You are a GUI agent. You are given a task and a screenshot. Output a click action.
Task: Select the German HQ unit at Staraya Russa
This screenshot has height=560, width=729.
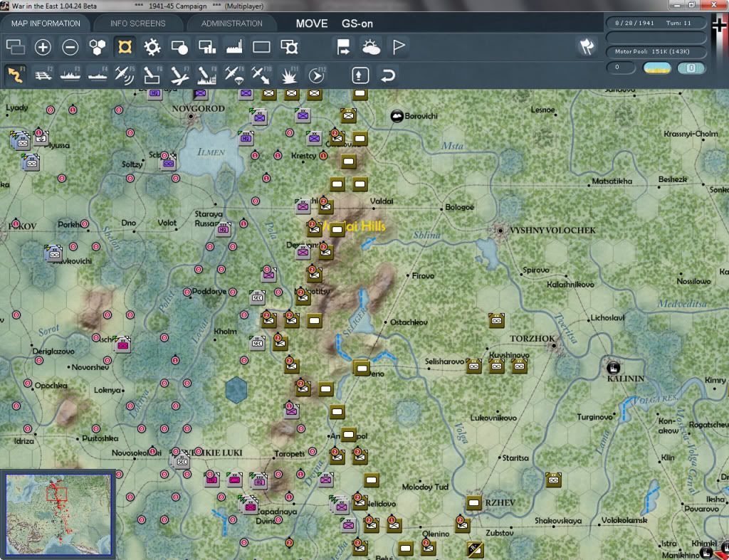pos(223,228)
